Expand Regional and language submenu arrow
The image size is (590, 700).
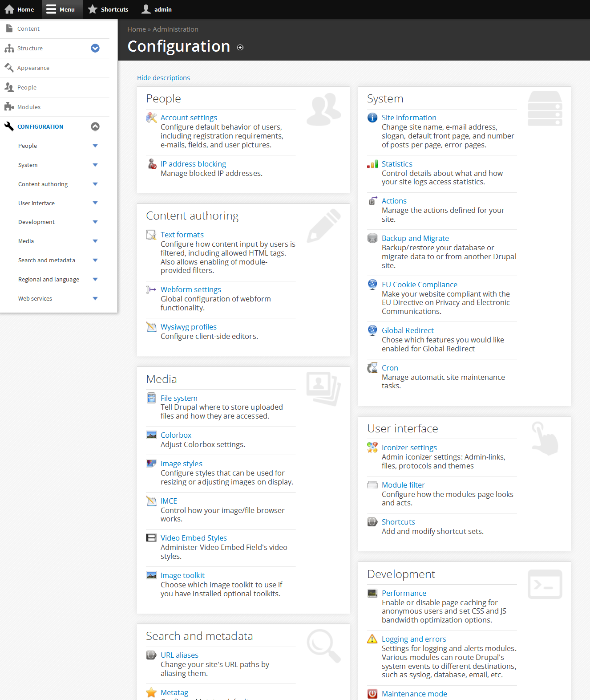(95, 279)
